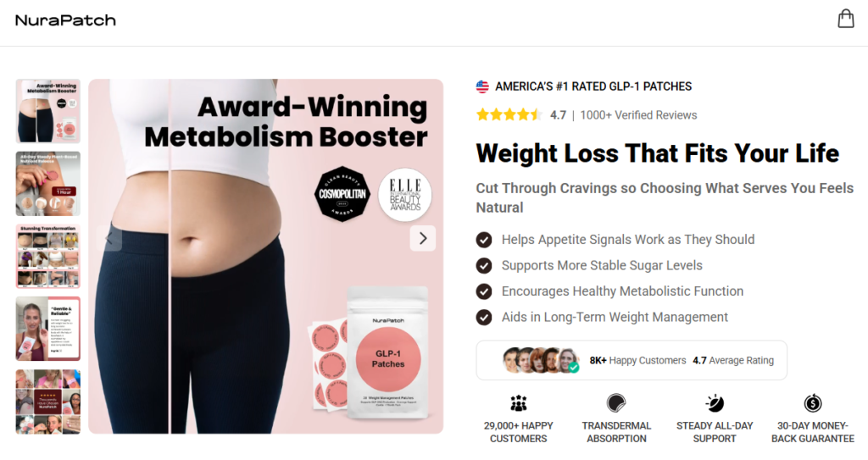
Task: View the Gentle & Reliable testimonial thumbnail
Action: click(48, 329)
